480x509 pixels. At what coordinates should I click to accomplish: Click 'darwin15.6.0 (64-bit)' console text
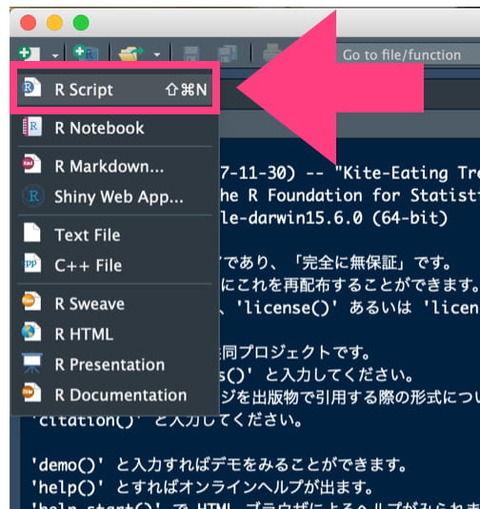(x=348, y=218)
